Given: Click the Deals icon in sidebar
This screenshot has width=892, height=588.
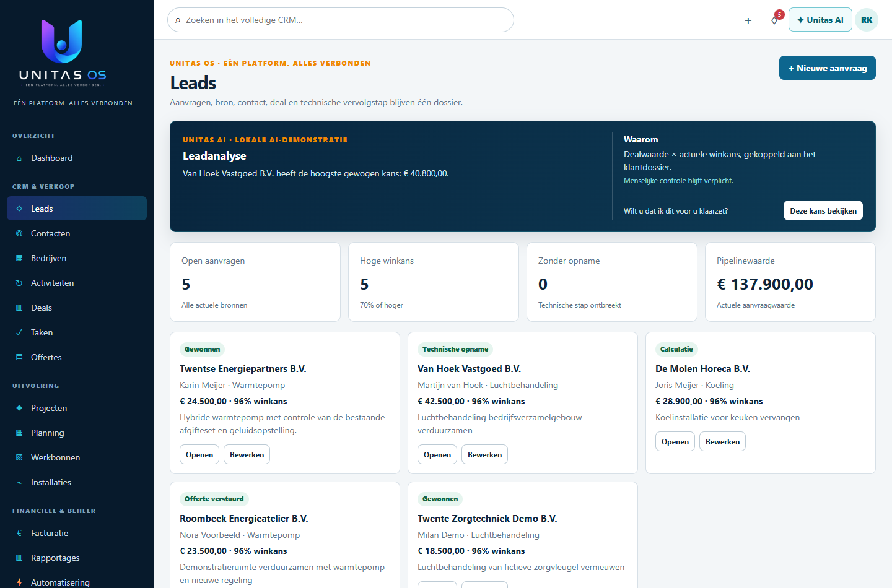Looking at the screenshot, I should click(x=19, y=308).
